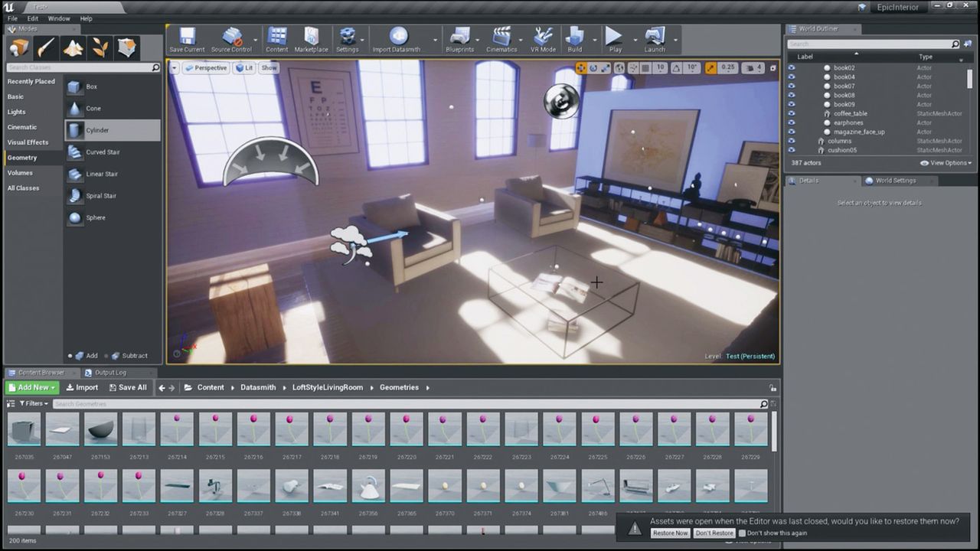Open the File menu
The width and height of the screenshot is (980, 551).
tap(13, 18)
